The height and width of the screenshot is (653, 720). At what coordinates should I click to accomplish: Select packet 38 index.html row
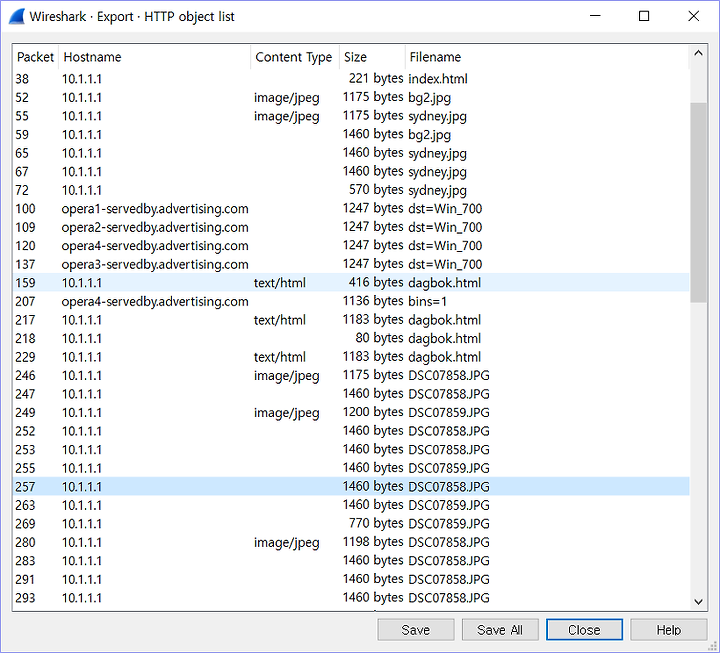(x=351, y=79)
